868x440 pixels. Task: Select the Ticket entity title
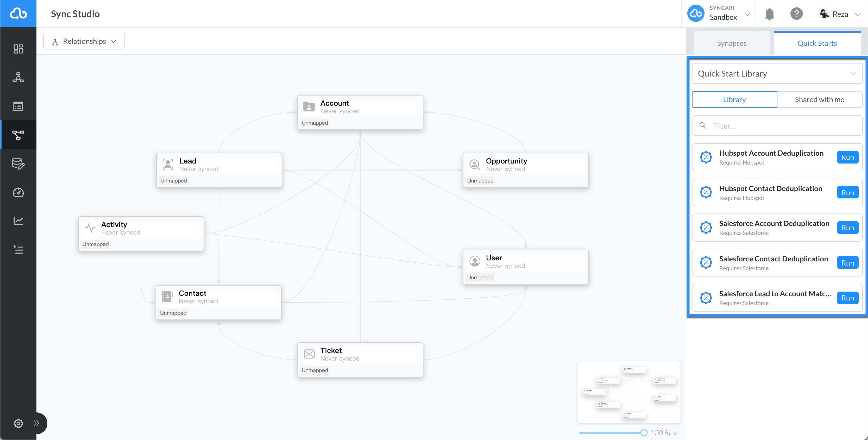point(331,350)
